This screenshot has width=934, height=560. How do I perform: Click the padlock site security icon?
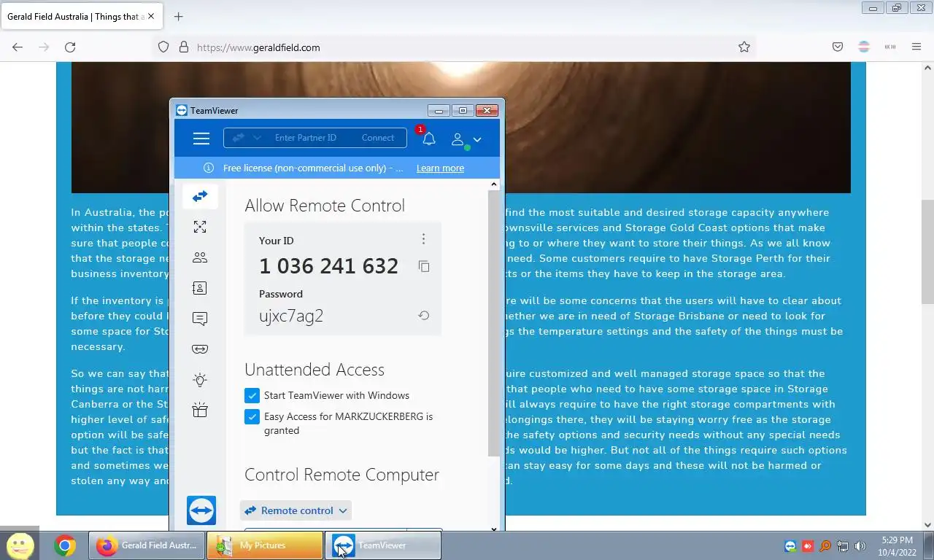point(184,47)
